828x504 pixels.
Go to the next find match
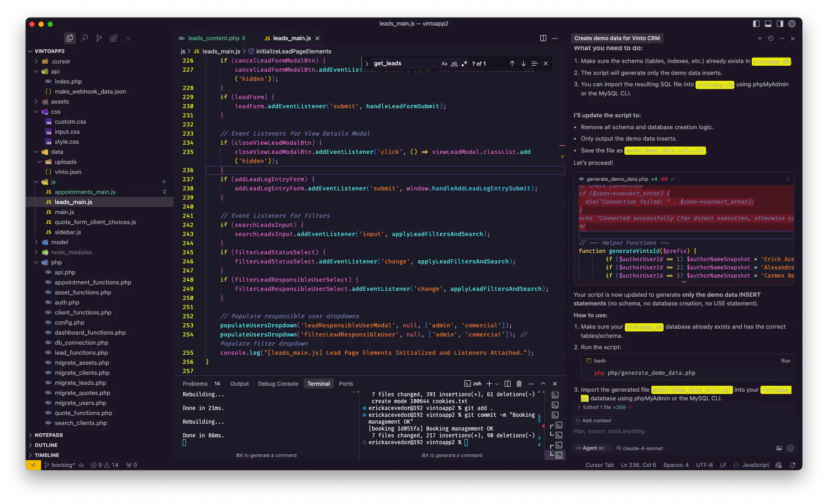pyautogui.click(x=523, y=63)
